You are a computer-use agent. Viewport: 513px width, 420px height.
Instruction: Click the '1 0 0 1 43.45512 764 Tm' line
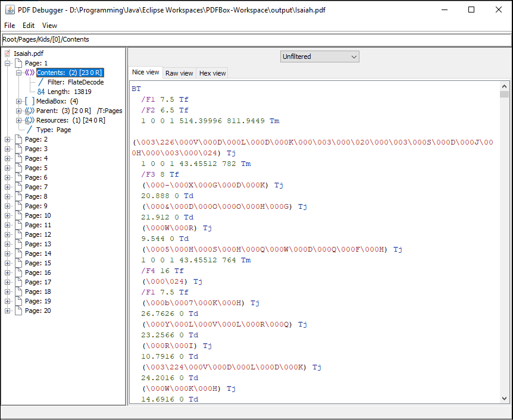click(196, 260)
